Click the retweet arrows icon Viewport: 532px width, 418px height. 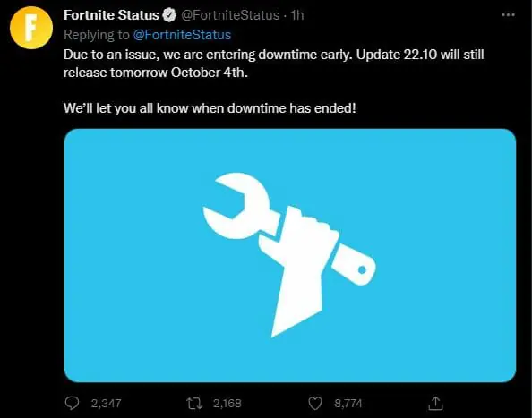[x=194, y=404]
